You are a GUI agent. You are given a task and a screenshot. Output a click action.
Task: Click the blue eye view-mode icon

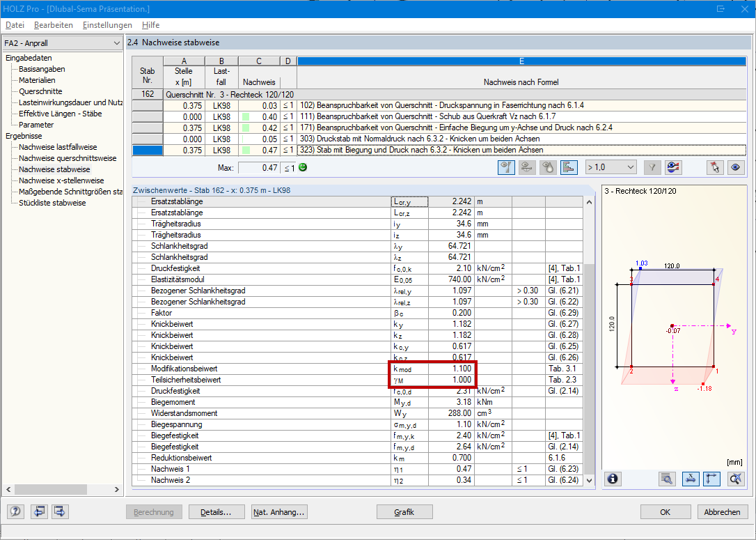[x=735, y=167]
